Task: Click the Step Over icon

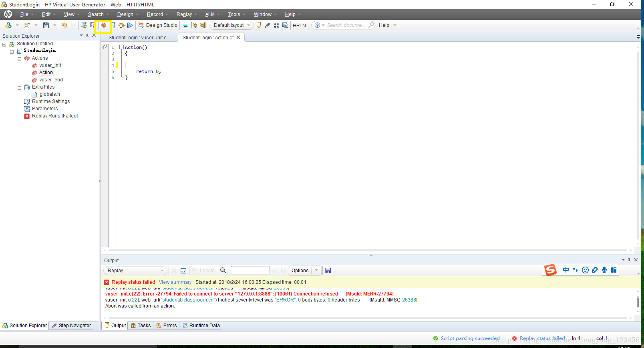Action: [x=121, y=25]
